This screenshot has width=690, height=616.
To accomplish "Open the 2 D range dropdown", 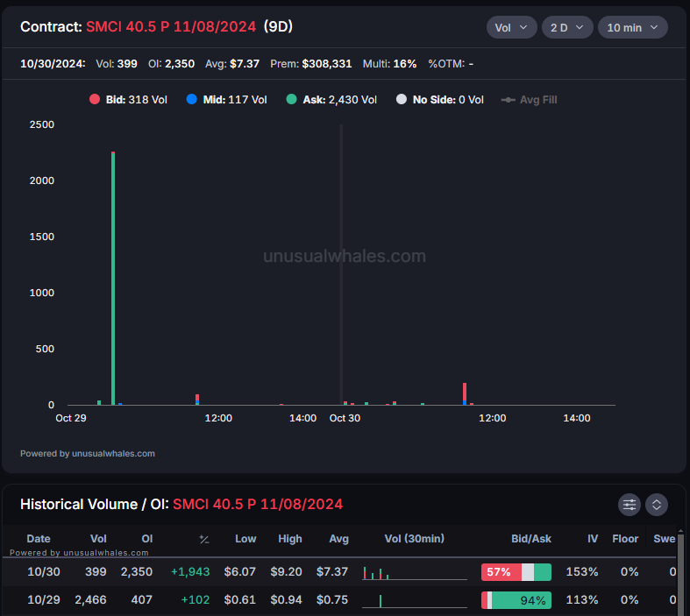I will [x=567, y=27].
